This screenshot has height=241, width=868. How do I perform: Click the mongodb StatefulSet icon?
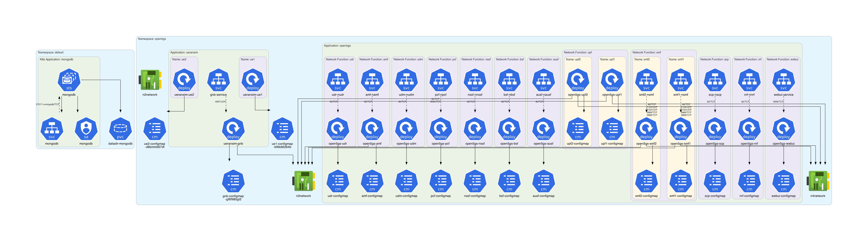[x=69, y=80]
